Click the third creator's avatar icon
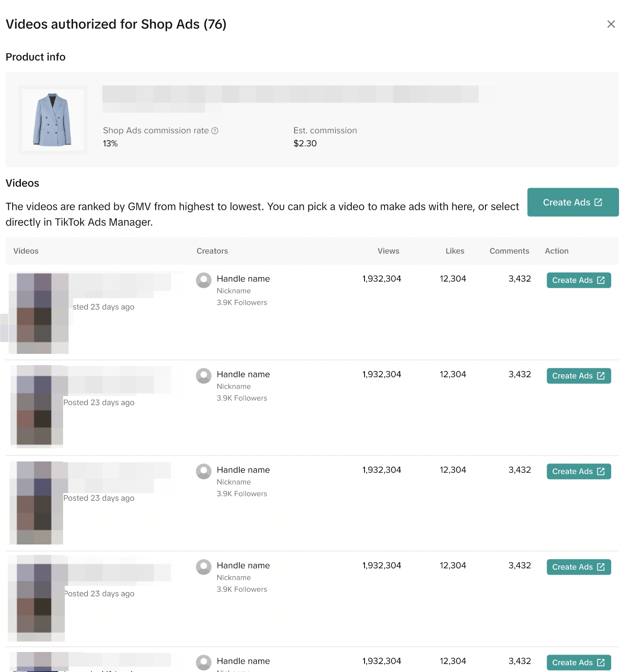The image size is (629, 672). pyautogui.click(x=204, y=471)
